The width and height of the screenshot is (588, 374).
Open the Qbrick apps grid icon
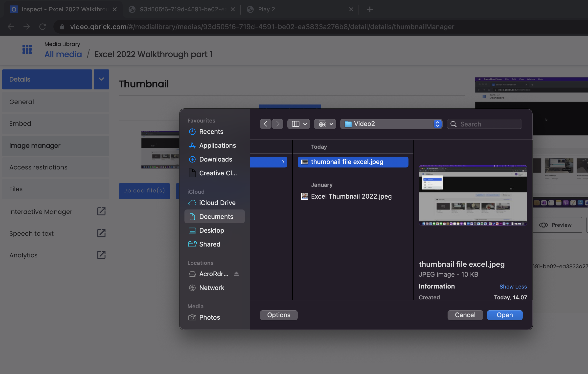27,49
